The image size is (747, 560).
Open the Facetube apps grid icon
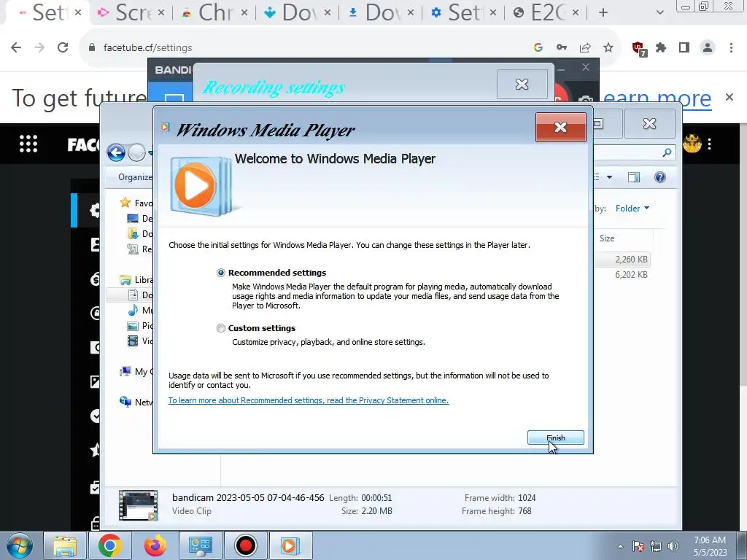point(28,144)
